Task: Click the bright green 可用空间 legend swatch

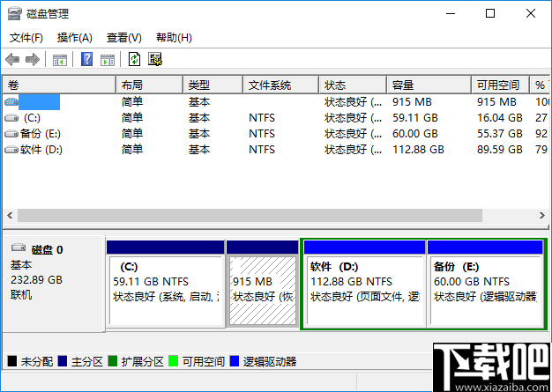Action: (173, 361)
